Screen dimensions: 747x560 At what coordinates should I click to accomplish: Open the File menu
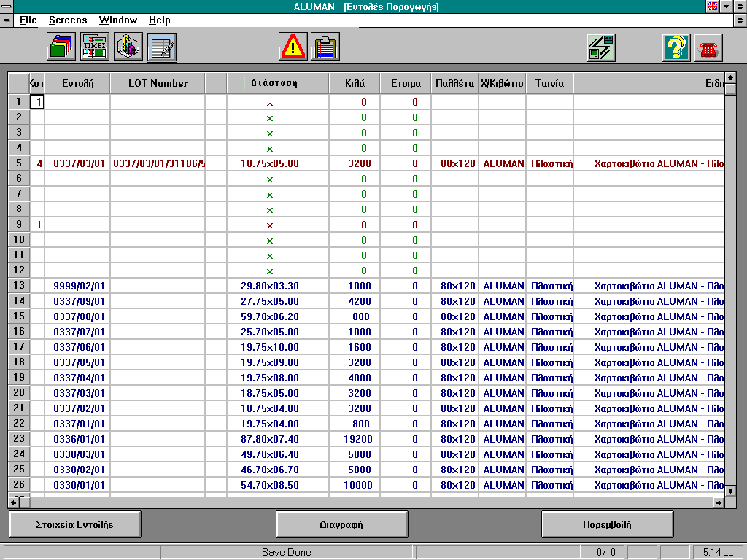[28, 20]
